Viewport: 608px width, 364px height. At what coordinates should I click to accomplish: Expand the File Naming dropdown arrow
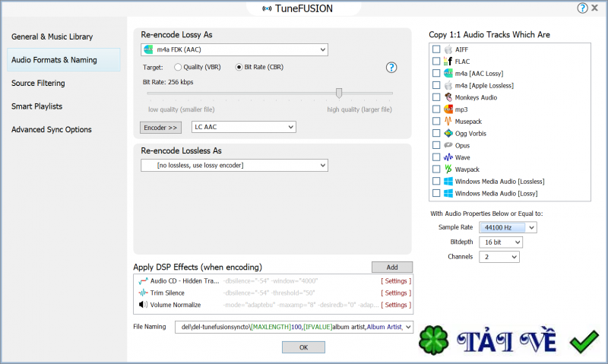click(x=408, y=328)
